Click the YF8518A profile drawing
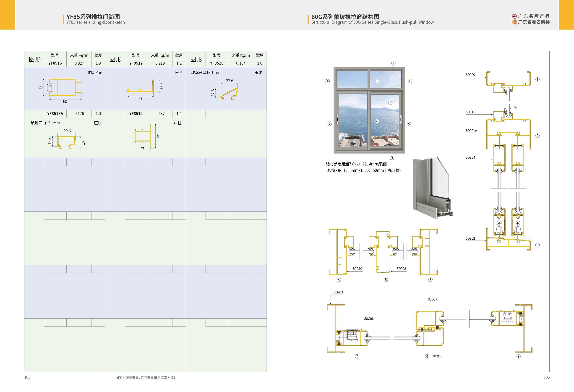574x392 pixels. pyautogui.click(x=67, y=142)
